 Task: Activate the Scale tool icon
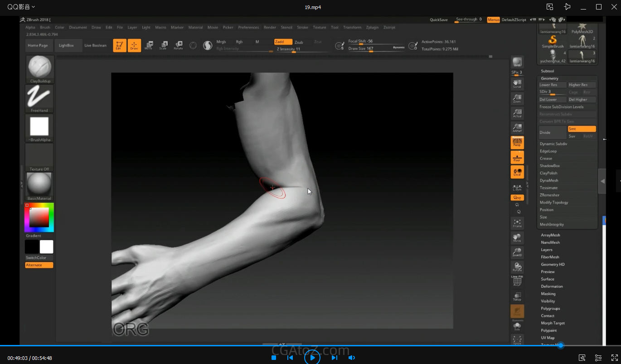163,45
